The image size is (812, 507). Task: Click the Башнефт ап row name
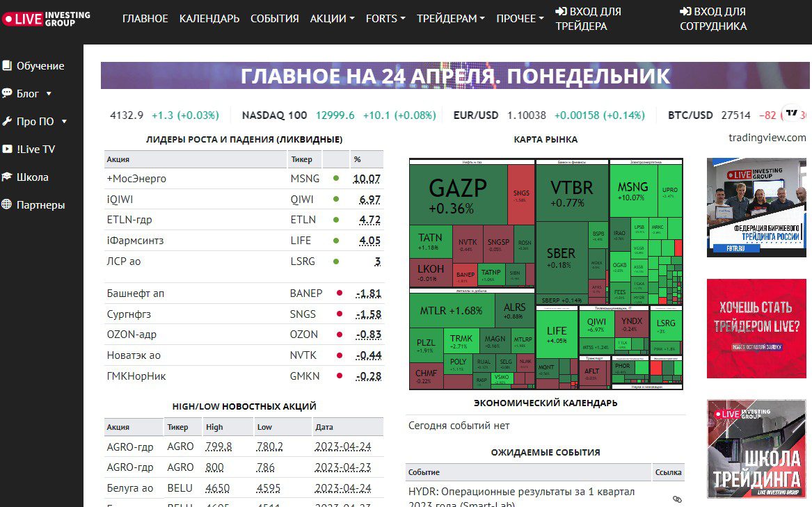135,293
